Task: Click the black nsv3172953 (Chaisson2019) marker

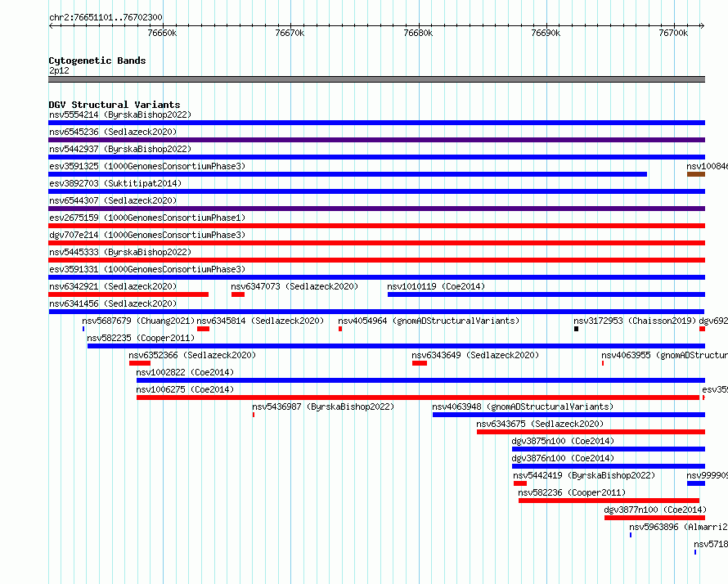Action: coord(576,329)
